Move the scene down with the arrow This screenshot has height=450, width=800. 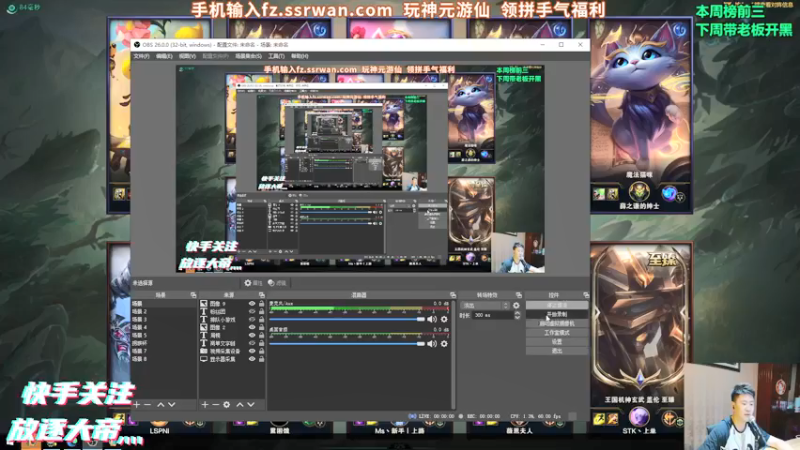pyautogui.click(x=172, y=405)
